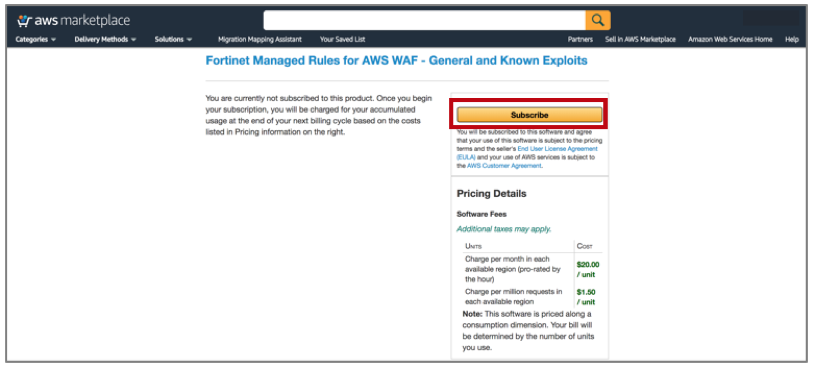The image size is (814, 368).
Task: Select 'Charge per million requests' text
Action: (x=513, y=296)
